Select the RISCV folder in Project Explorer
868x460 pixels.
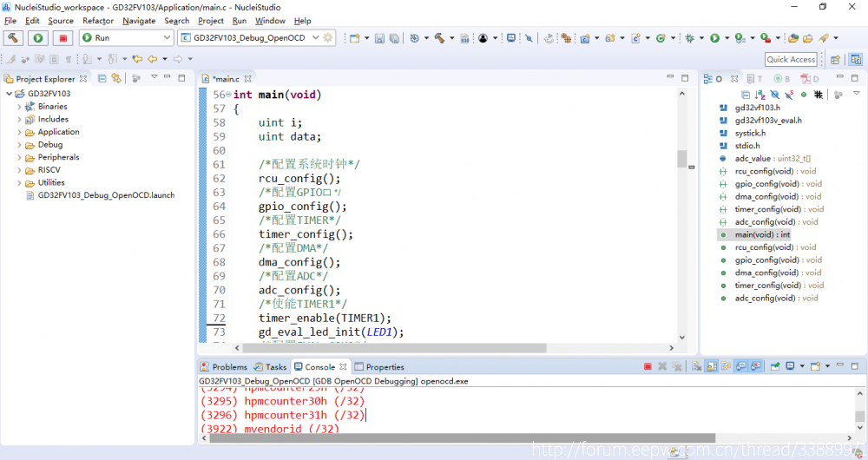(49, 170)
